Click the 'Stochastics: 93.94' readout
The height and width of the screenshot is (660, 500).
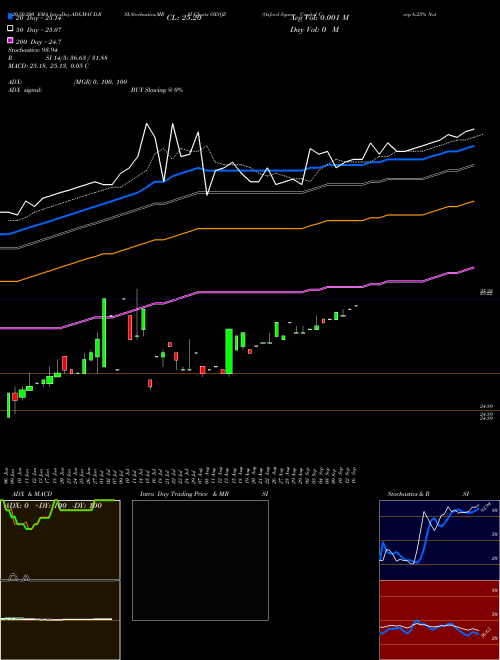[x=32, y=50]
